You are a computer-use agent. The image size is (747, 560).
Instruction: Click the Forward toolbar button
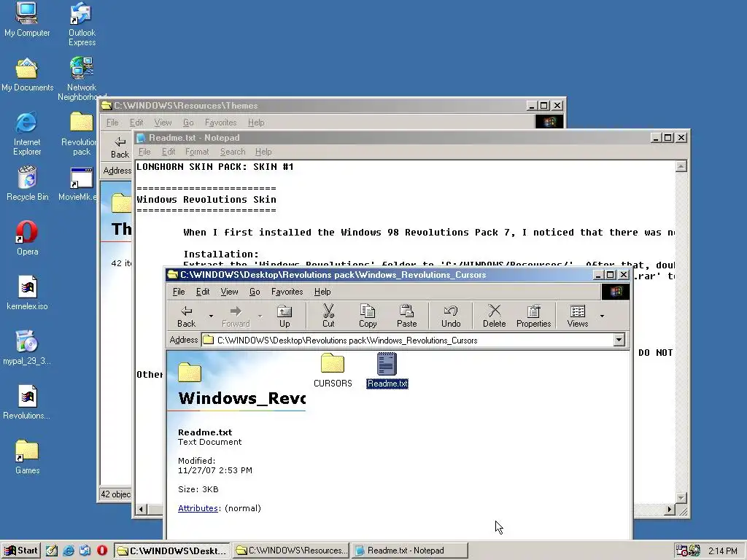click(x=236, y=316)
